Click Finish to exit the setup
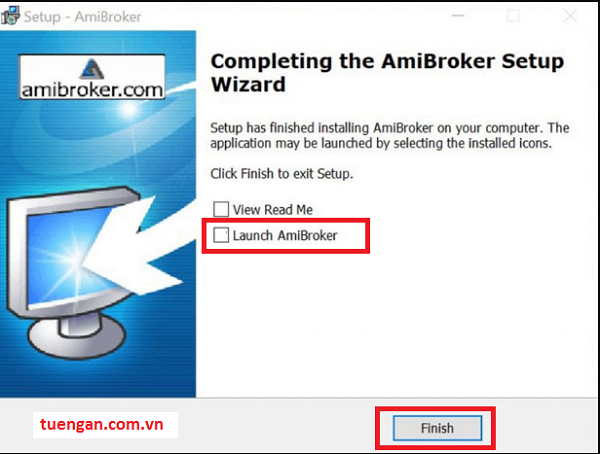600x454 pixels. (x=437, y=428)
